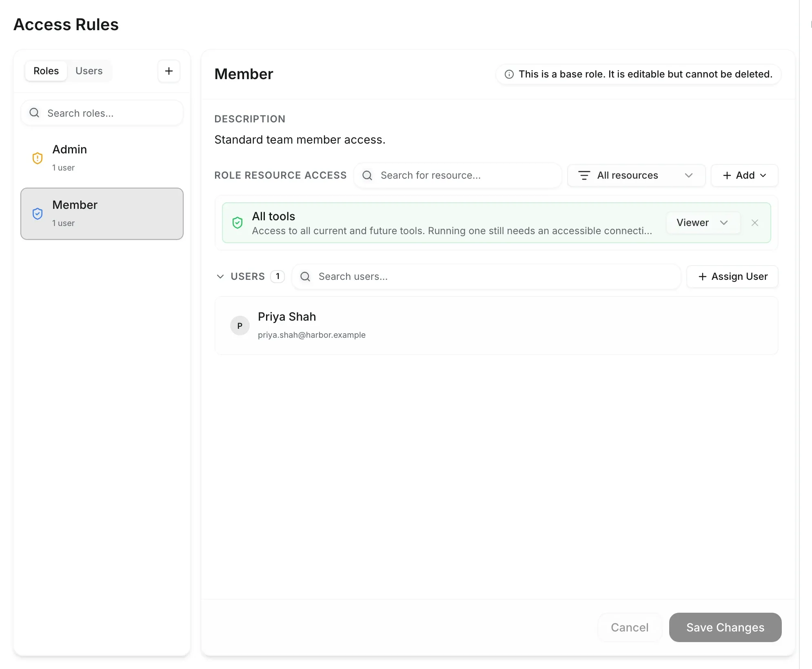The width and height of the screenshot is (812, 669).
Task: Collapse the Users section chevron
Action: click(220, 277)
